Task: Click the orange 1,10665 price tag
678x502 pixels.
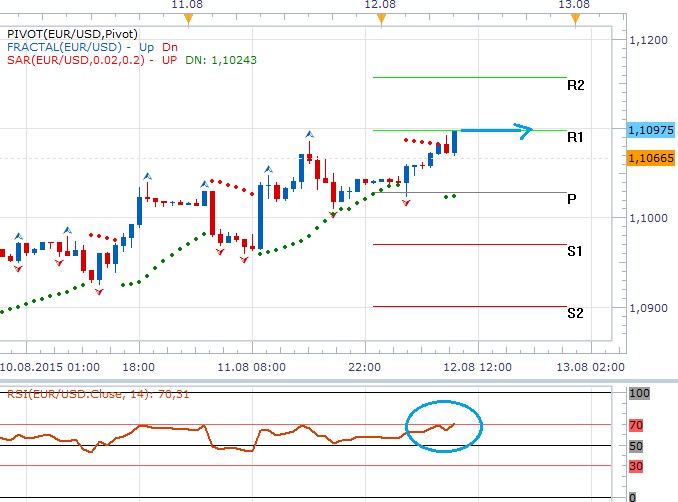Action: 650,158
